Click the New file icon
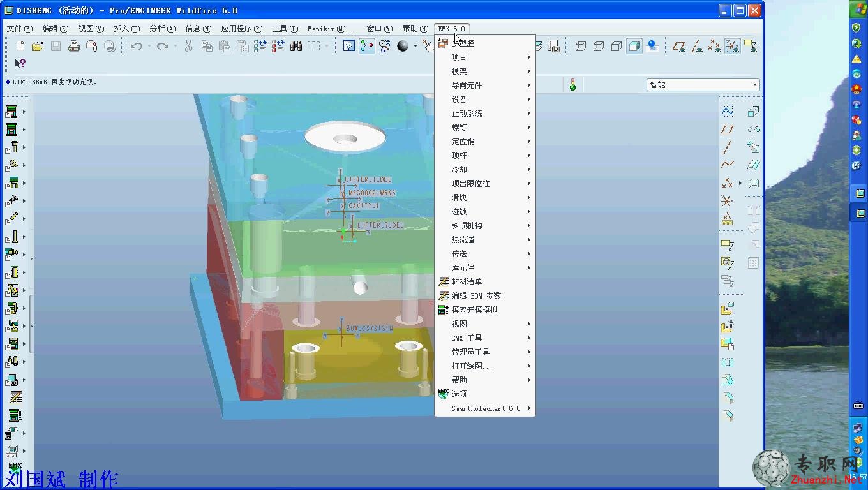Viewport: 868px width, 490px height. click(x=20, y=46)
